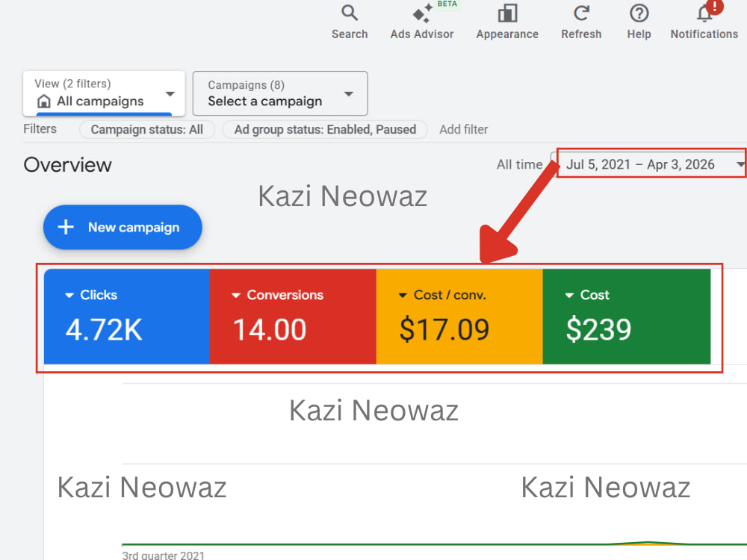Refresh the data with the circular arrow
This screenshot has width=747, height=560.
click(x=581, y=13)
